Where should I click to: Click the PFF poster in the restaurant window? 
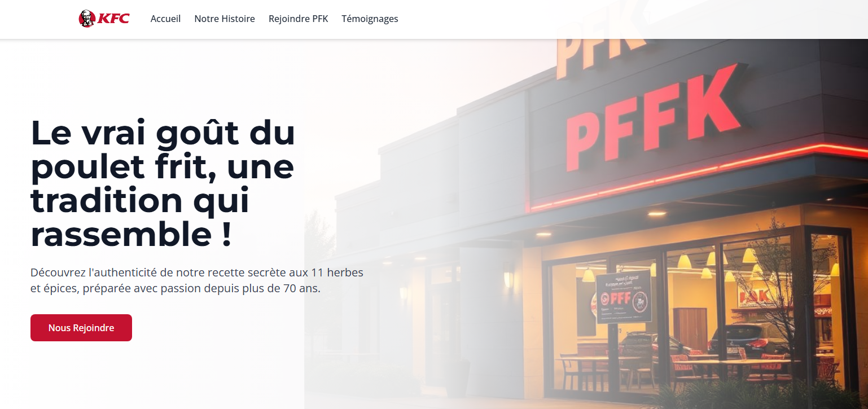tap(623, 296)
